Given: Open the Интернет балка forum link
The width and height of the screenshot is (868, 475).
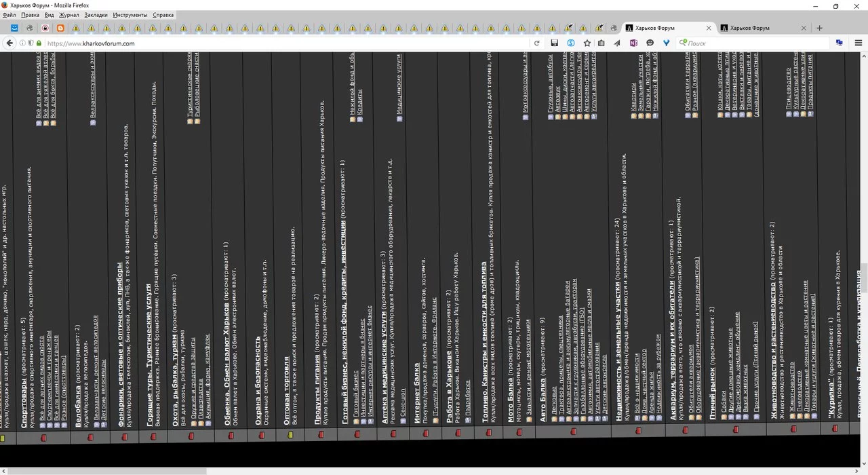Looking at the screenshot, I should pyautogui.click(x=417, y=393).
